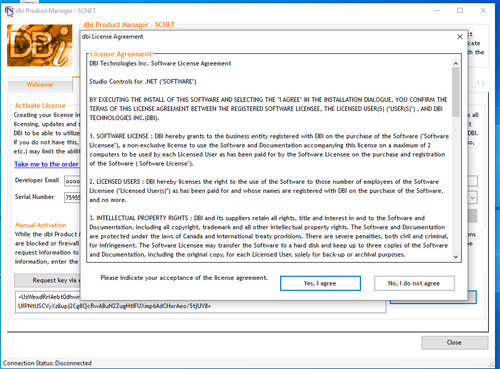Open the dropdown arrow behind the dialog

click(x=473, y=198)
